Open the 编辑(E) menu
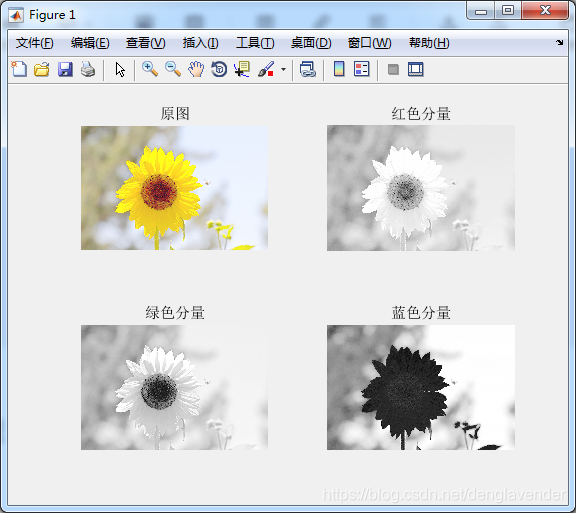Screen dimensions: 576x513 pos(90,43)
